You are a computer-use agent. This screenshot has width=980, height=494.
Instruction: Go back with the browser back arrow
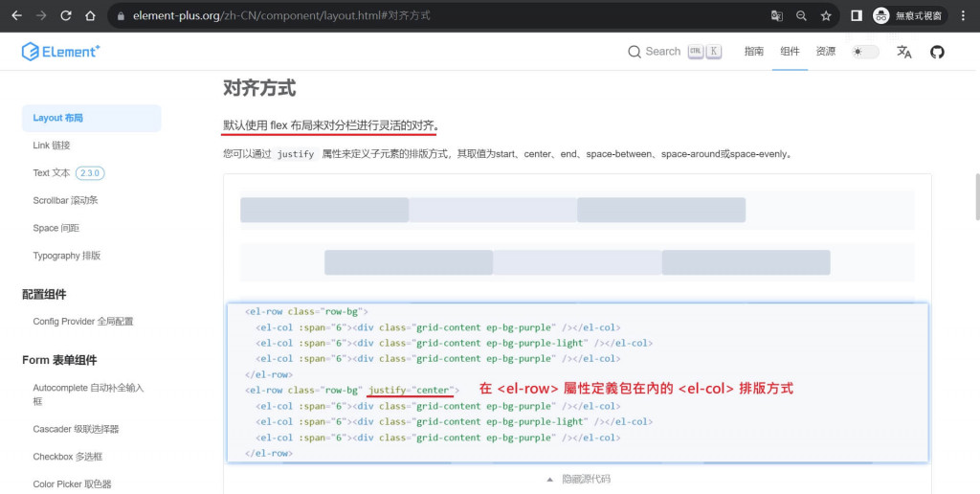click(17, 15)
